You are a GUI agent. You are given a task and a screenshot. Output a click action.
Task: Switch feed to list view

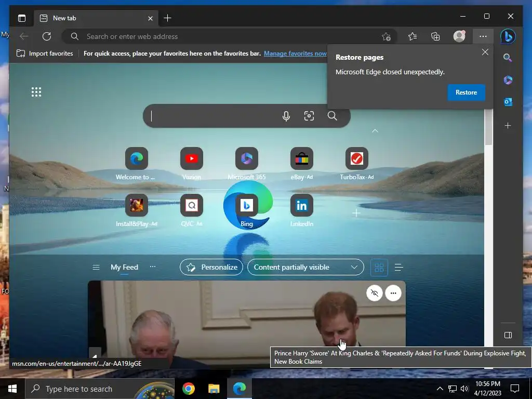coord(398,268)
